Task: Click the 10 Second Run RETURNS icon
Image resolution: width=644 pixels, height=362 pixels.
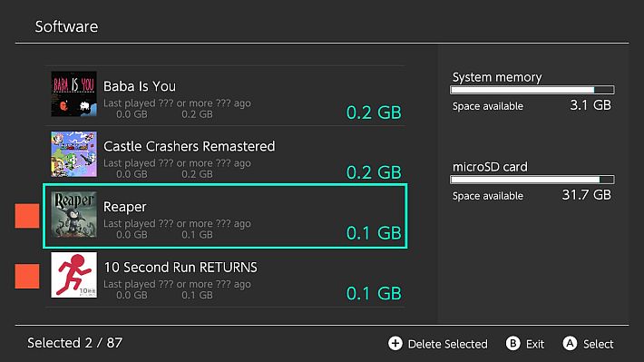Action: pos(74,275)
